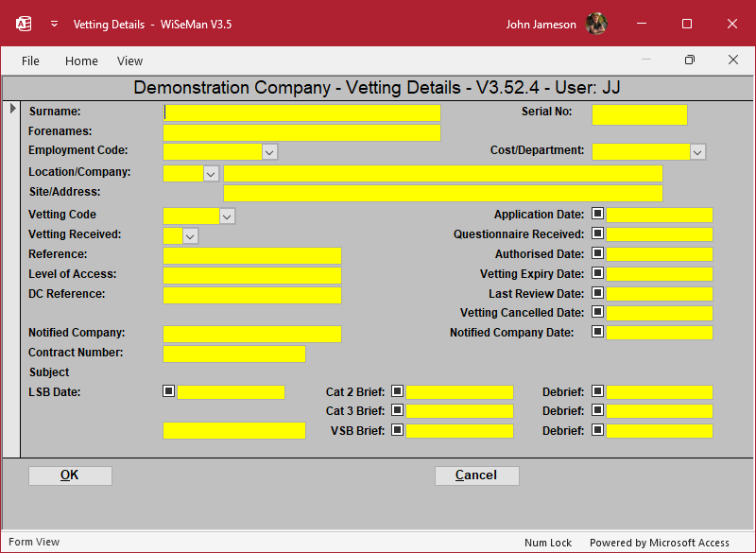Click the Access application icon in title bar
The height and width of the screenshot is (553, 756).
(x=24, y=24)
